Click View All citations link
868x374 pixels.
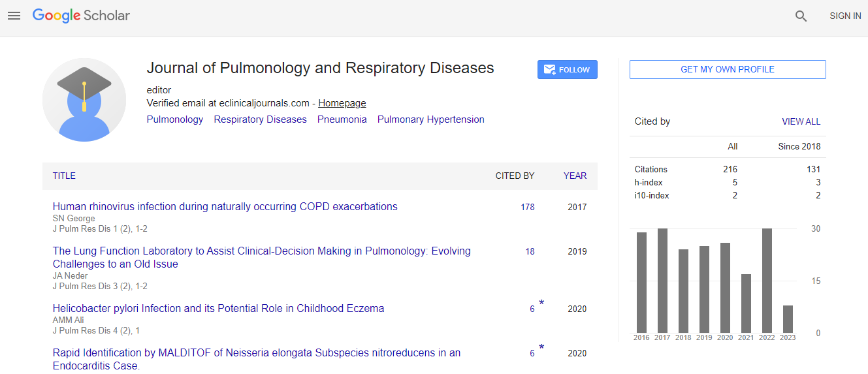(801, 121)
